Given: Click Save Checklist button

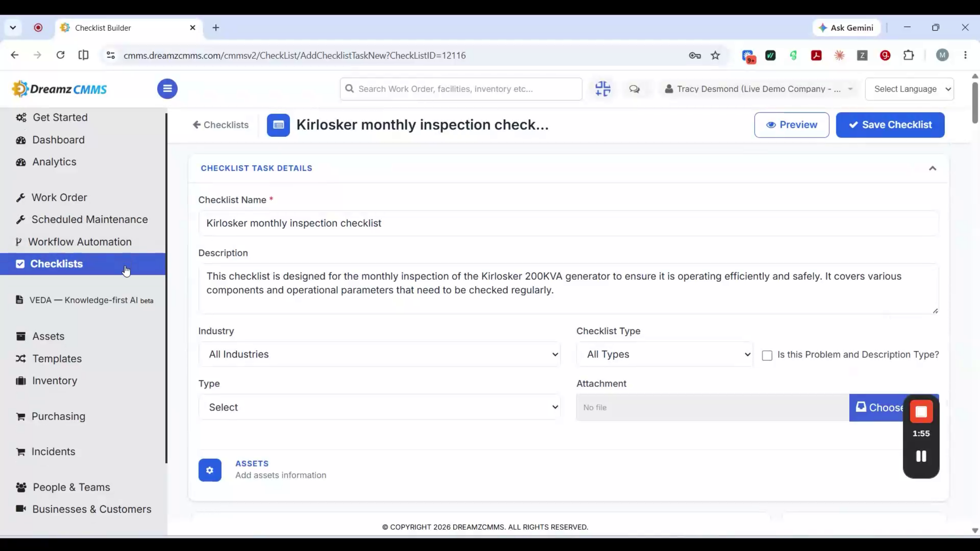Looking at the screenshot, I should click(890, 125).
